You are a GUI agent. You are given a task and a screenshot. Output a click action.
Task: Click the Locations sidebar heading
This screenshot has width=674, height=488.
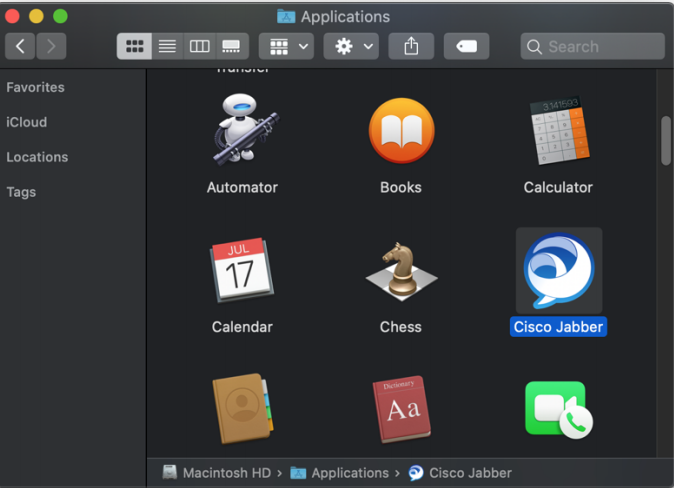(x=37, y=157)
